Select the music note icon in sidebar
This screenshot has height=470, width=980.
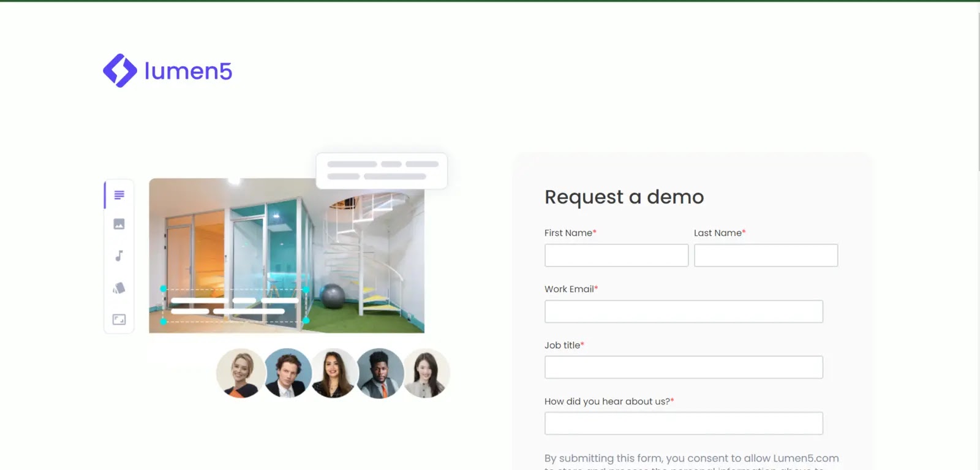pyautogui.click(x=119, y=256)
